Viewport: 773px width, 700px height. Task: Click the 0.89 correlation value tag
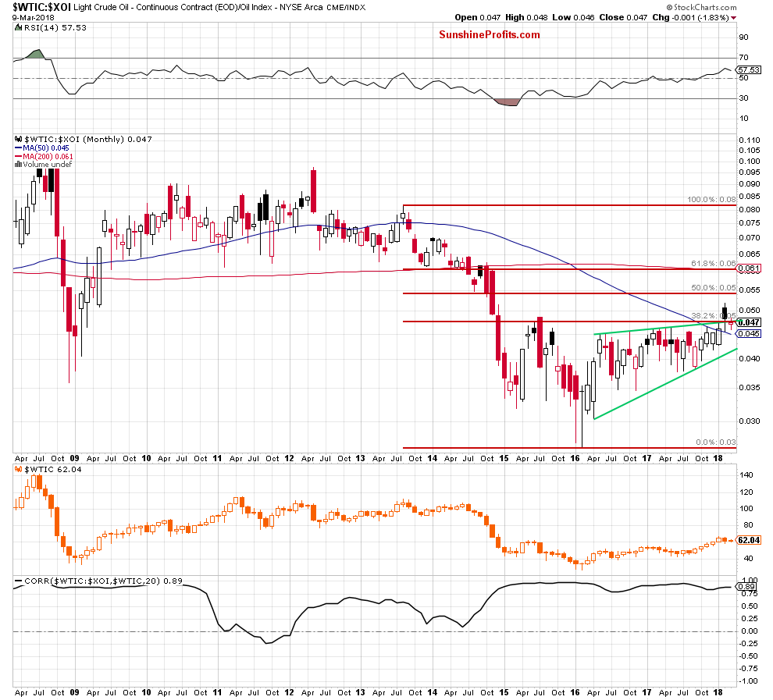pos(746,586)
